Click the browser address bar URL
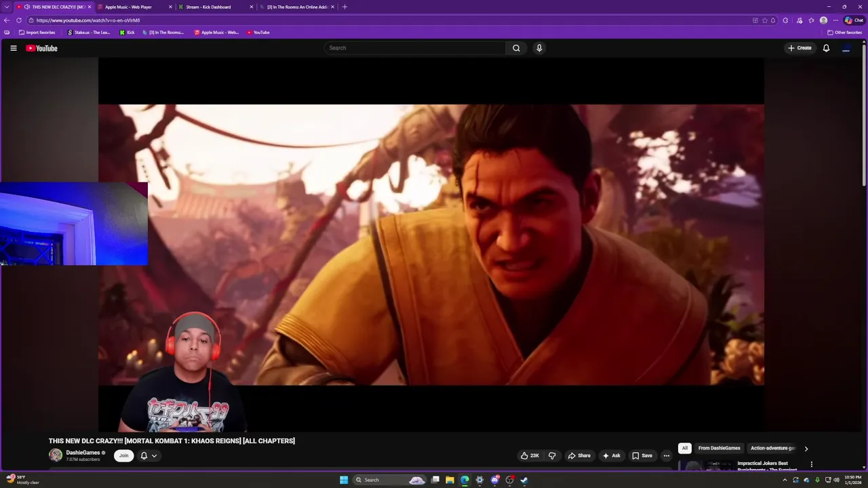Screen dimensions: 868x488 pos(88,20)
